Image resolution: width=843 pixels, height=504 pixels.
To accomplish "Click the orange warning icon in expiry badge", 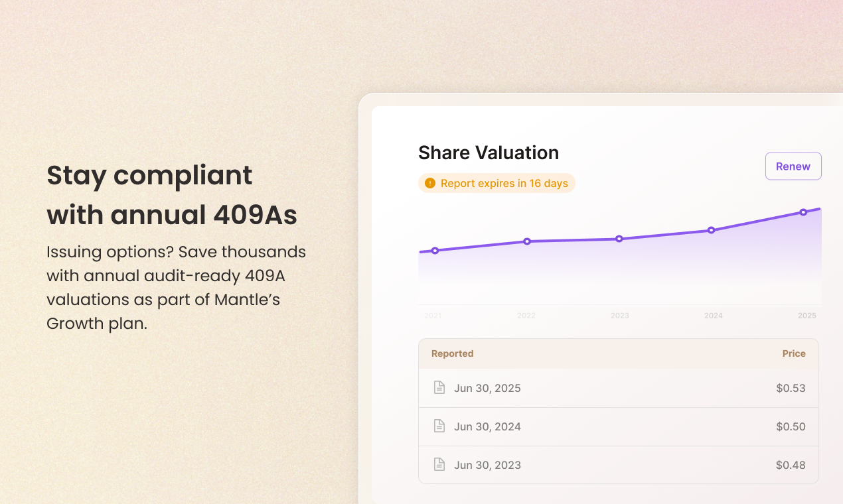I will (x=430, y=183).
